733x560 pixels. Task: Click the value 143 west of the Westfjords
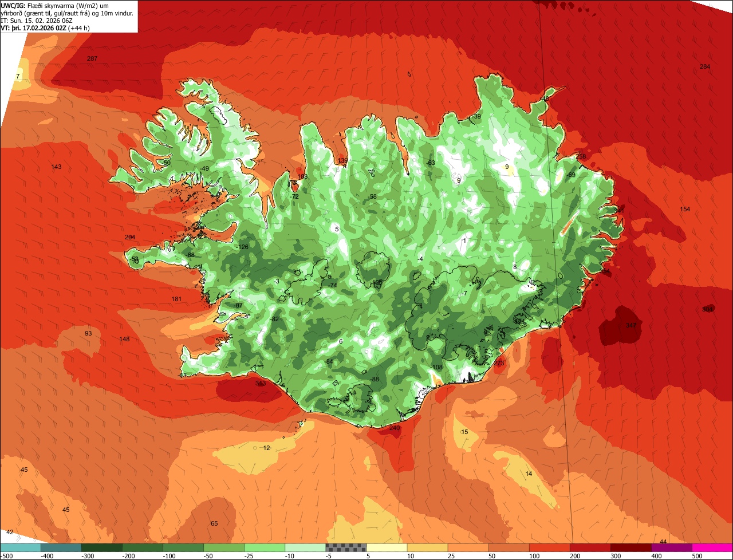point(56,167)
